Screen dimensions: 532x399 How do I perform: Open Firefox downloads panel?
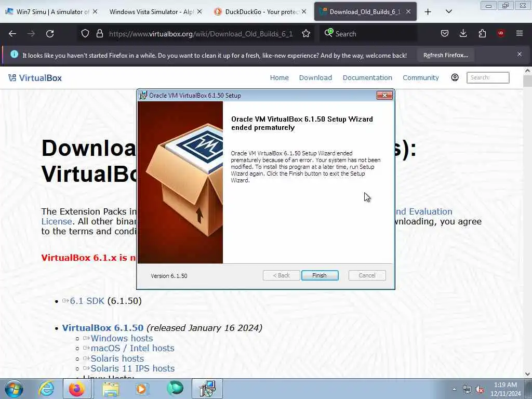pyautogui.click(x=463, y=33)
